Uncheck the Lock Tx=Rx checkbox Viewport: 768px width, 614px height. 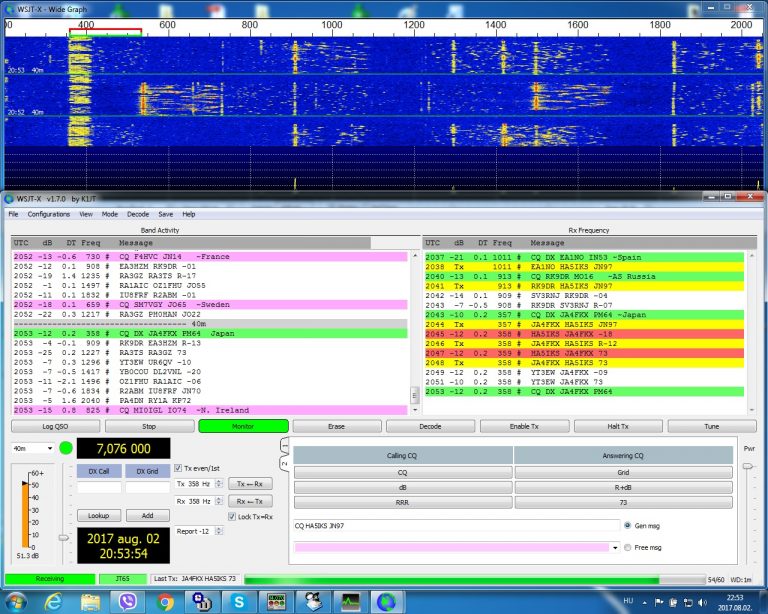pos(232,515)
